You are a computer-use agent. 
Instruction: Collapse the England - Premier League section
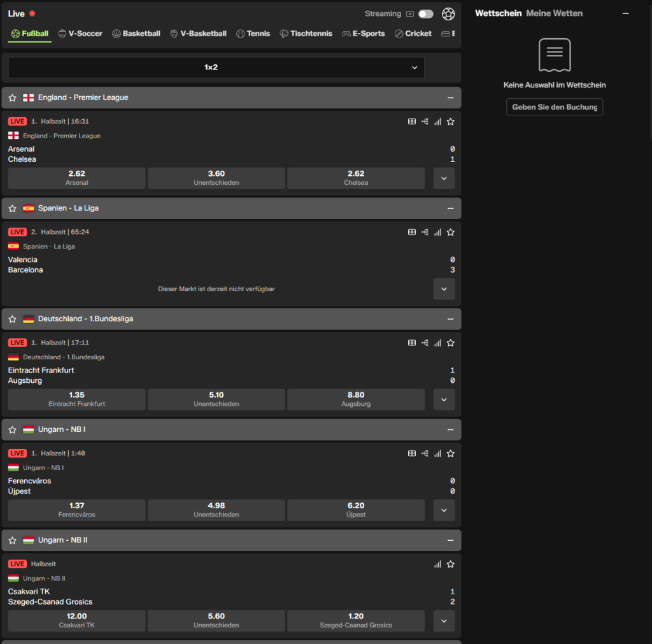coord(450,97)
